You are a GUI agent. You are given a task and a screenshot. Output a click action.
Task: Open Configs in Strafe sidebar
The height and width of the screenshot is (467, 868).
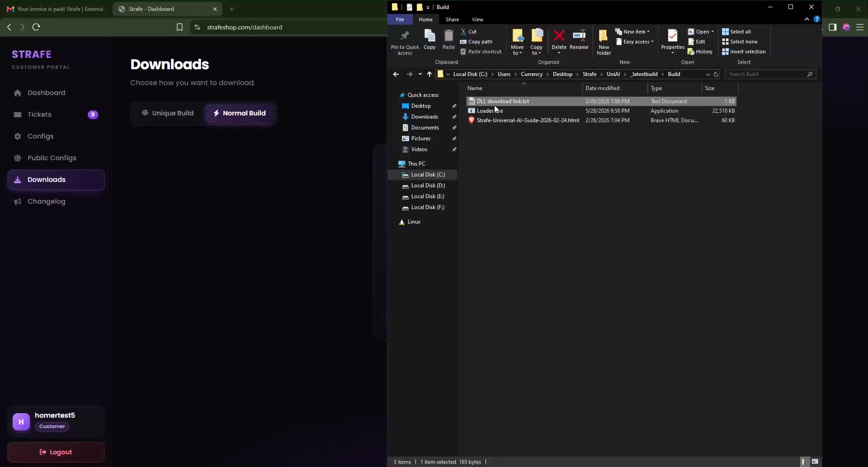56,136
